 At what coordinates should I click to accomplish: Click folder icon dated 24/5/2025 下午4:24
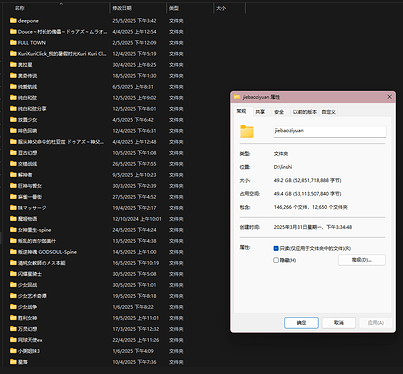coord(13,230)
